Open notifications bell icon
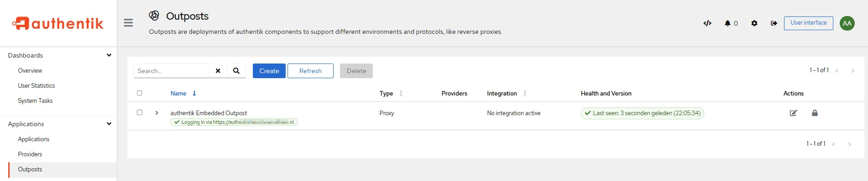Screen dimensions: 868x181 (x=727, y=23)
